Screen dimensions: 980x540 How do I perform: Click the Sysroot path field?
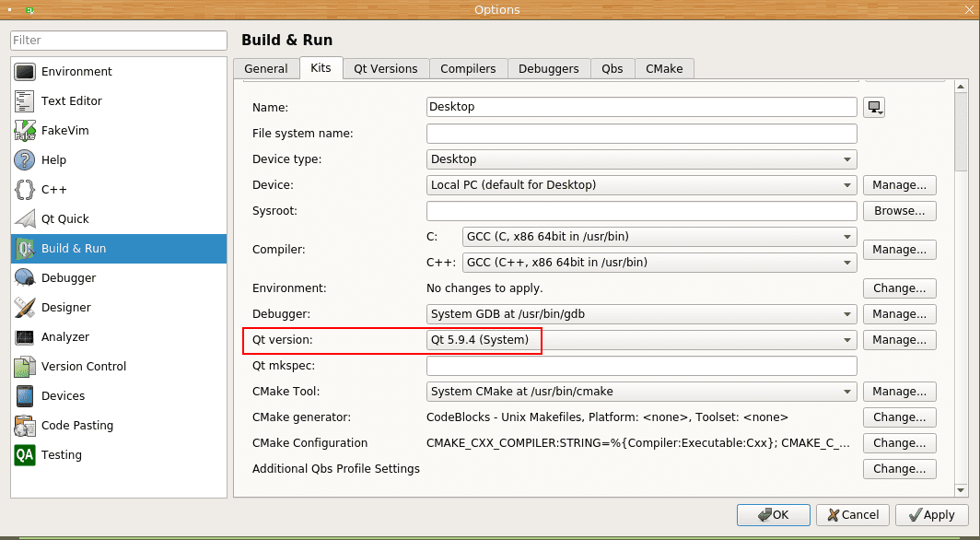[x=641, y=211]
